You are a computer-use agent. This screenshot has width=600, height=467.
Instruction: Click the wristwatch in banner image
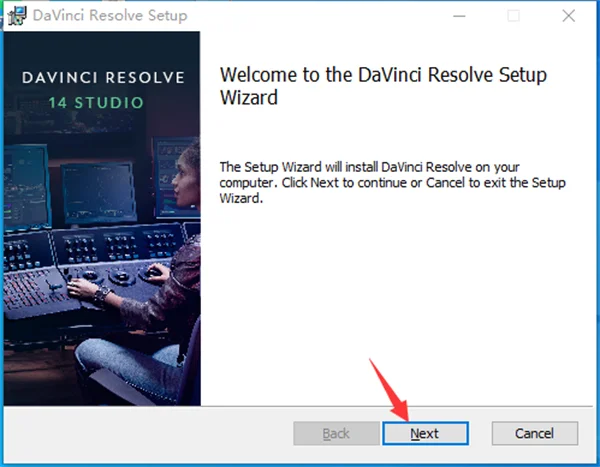coord(103,296)
